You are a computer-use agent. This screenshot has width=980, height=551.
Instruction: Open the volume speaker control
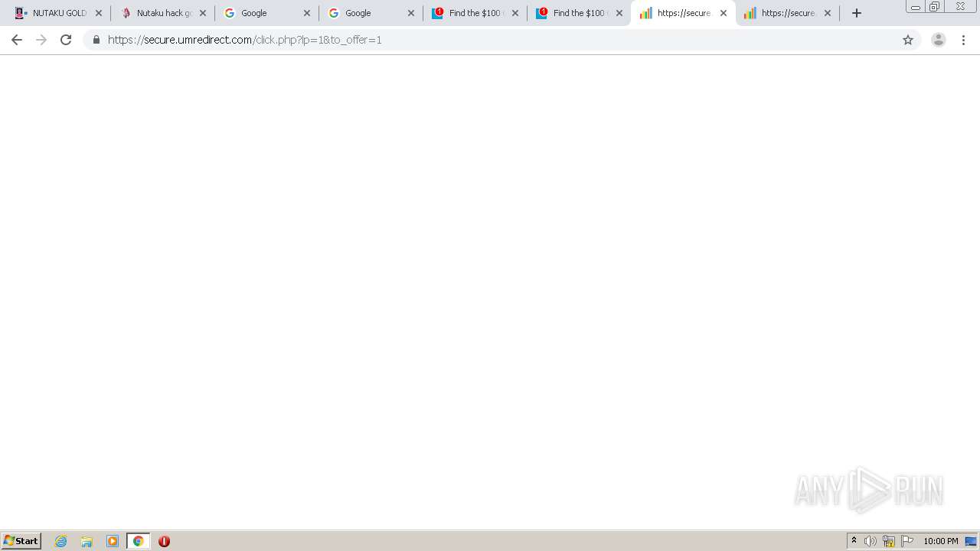tap(871, 541)
